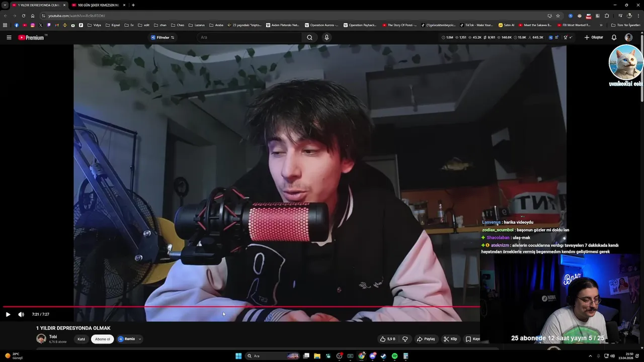Viewport: 644px width, 362px height.
Task: Open the YouTube account avatar menu
Action: pos(628,37)
